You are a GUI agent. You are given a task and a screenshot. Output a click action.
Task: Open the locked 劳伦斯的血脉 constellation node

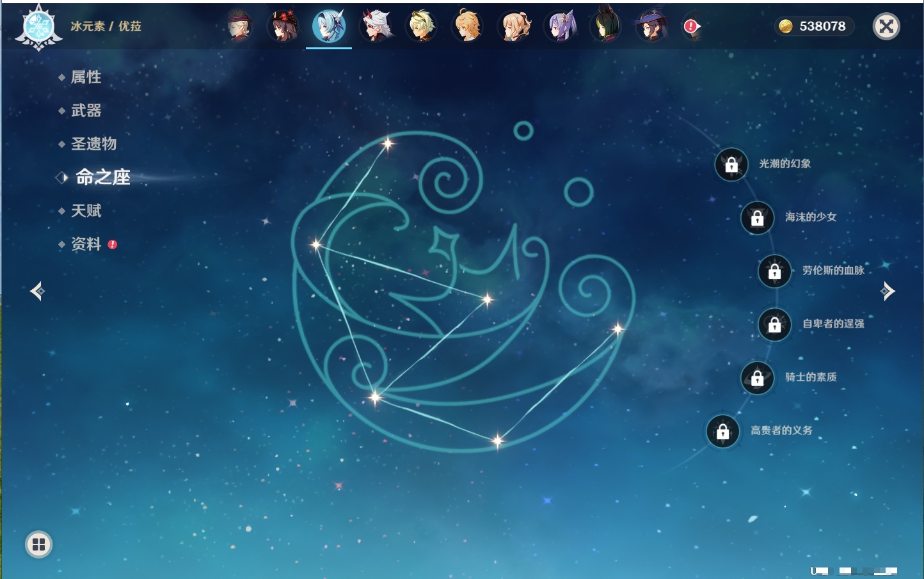[775, 271]
